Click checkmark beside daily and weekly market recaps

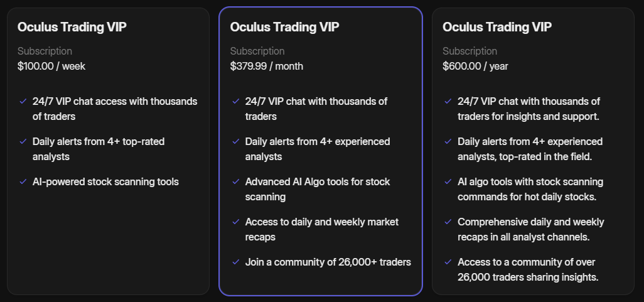click(x=235, y=222)
